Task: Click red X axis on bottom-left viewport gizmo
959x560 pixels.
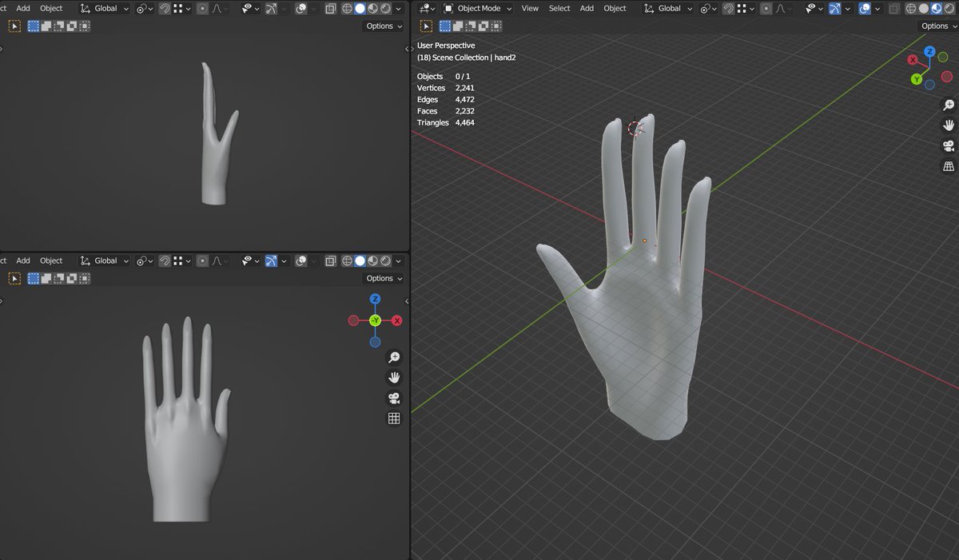Action: tap(396, 320)
